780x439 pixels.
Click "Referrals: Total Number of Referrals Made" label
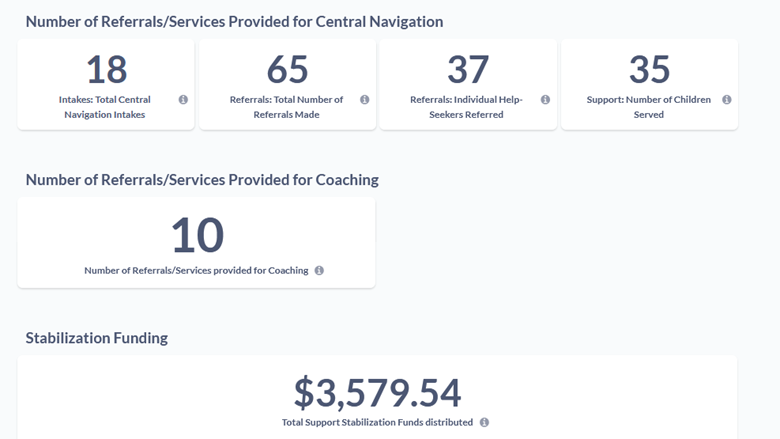(287, 107)
